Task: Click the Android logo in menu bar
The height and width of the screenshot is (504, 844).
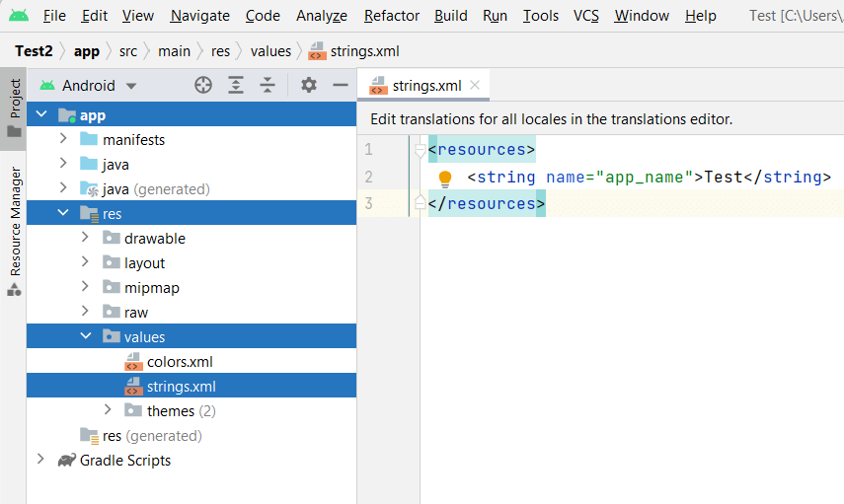Action: click(x=19, y=16)
